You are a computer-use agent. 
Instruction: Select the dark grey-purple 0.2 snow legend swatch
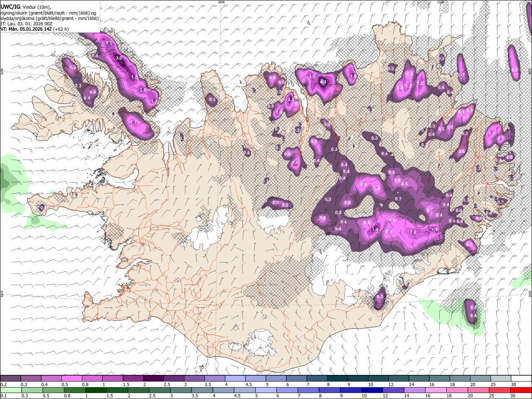pos(10,379)
